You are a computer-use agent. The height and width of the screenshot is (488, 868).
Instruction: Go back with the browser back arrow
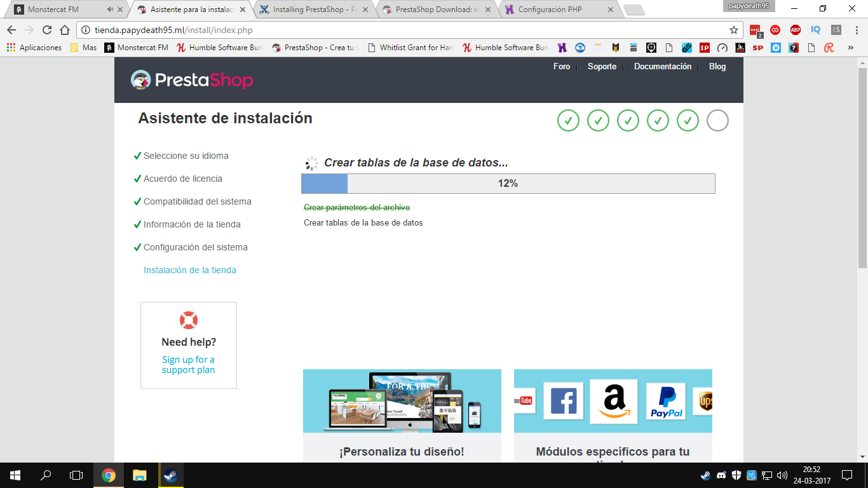coord(11,30)
